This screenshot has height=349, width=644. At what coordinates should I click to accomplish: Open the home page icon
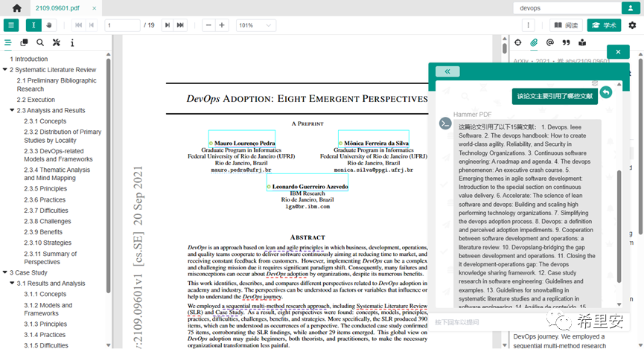pos(17,7)
